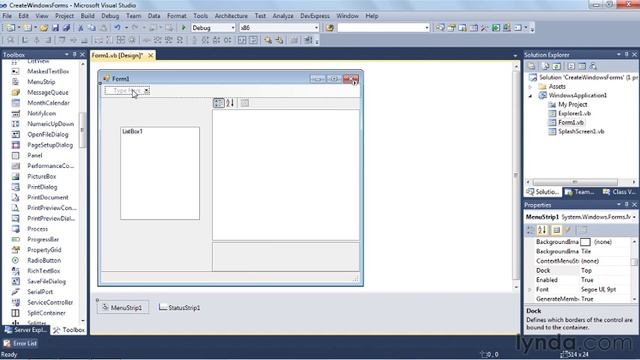The height and width of the screenshot is (360, 640).
Task: Click Categorized icon in form's PropertyGrid
Action: pyautogui.click(x=218, y=103)
